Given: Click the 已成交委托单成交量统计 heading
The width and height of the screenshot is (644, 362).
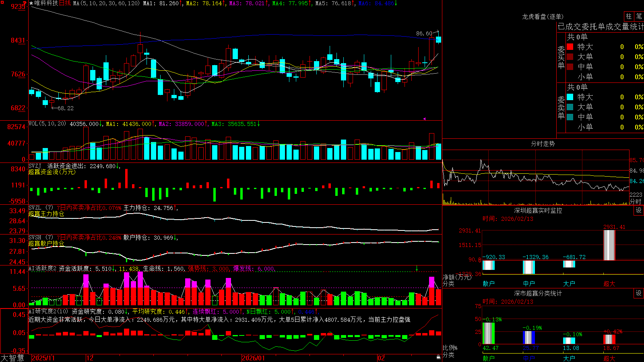Looking at the screenshot, I should pyautogui.click(x=601, y=27).
